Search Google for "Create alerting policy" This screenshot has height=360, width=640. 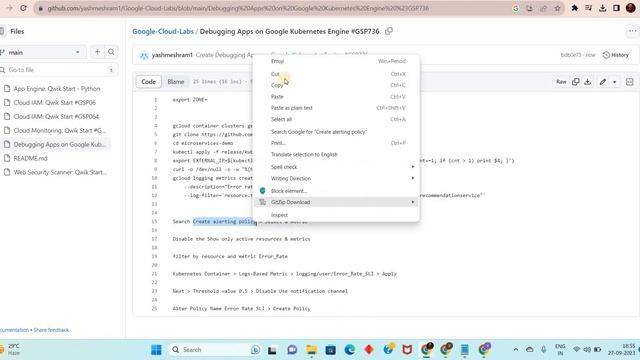click(x=337, y=132)
